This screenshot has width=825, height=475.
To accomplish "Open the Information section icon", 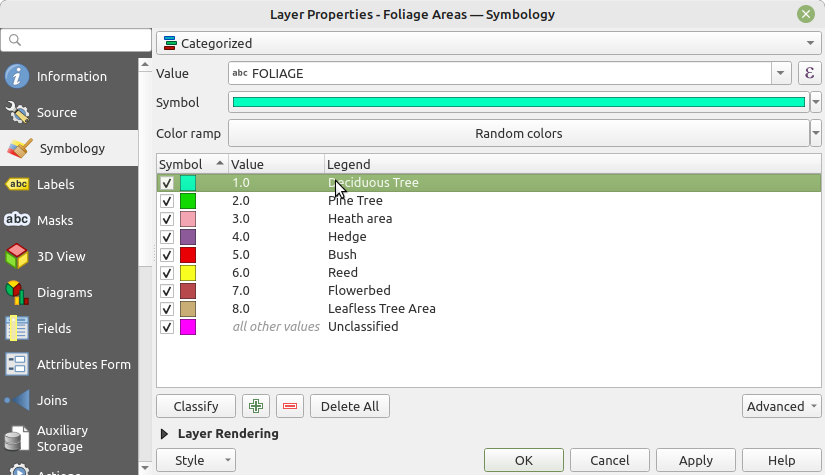I will point(18,77).
